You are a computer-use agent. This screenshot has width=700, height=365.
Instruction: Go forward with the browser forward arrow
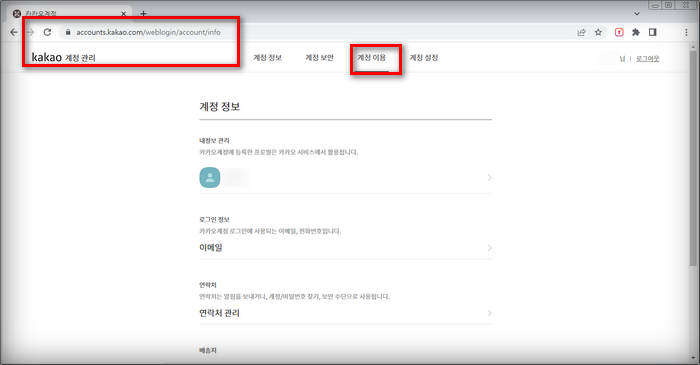pyautogui.click(x=30, y=32)
